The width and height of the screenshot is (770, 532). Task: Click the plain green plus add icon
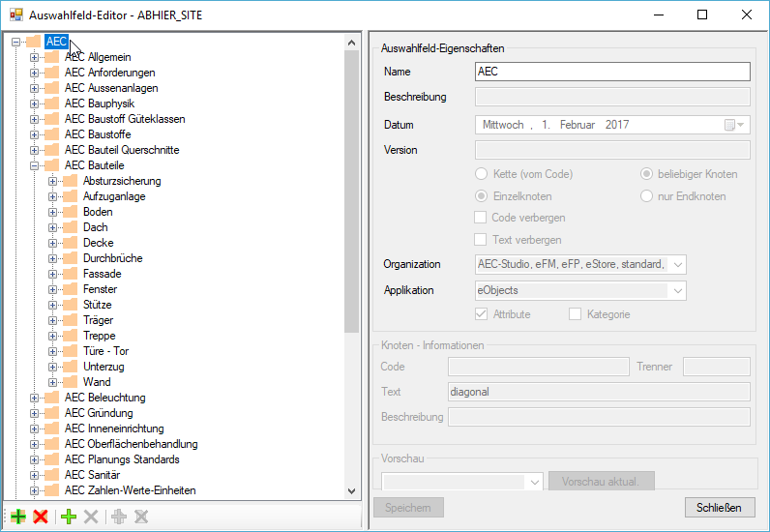[x=69, y=517]
